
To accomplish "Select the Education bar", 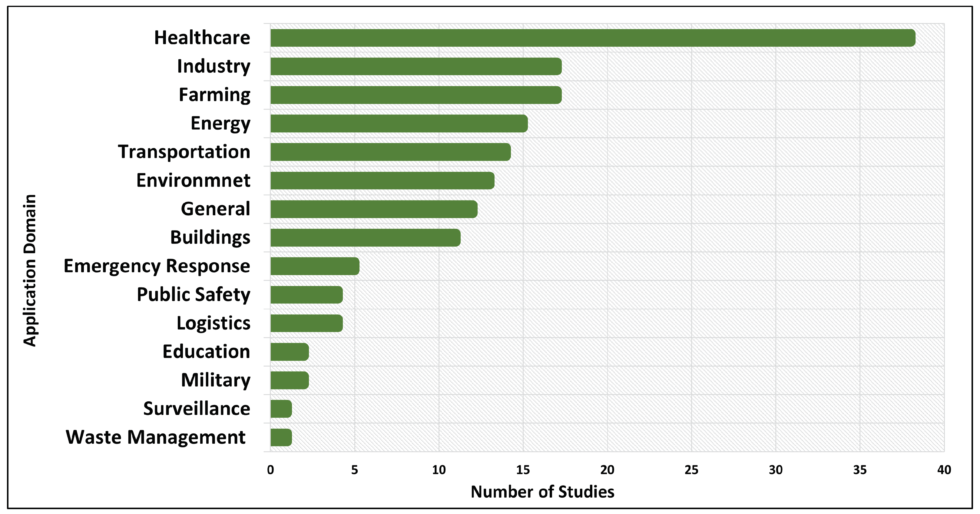I will [290, 352].
